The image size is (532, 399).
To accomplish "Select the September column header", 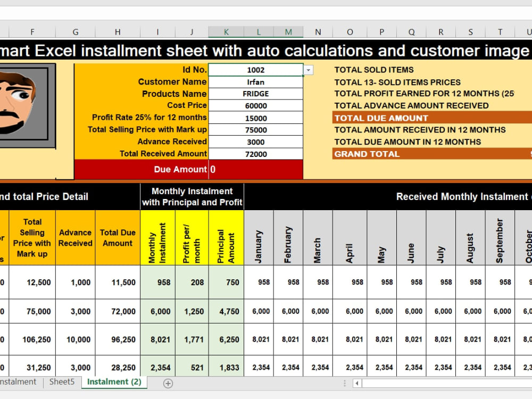I will (500, 237).
